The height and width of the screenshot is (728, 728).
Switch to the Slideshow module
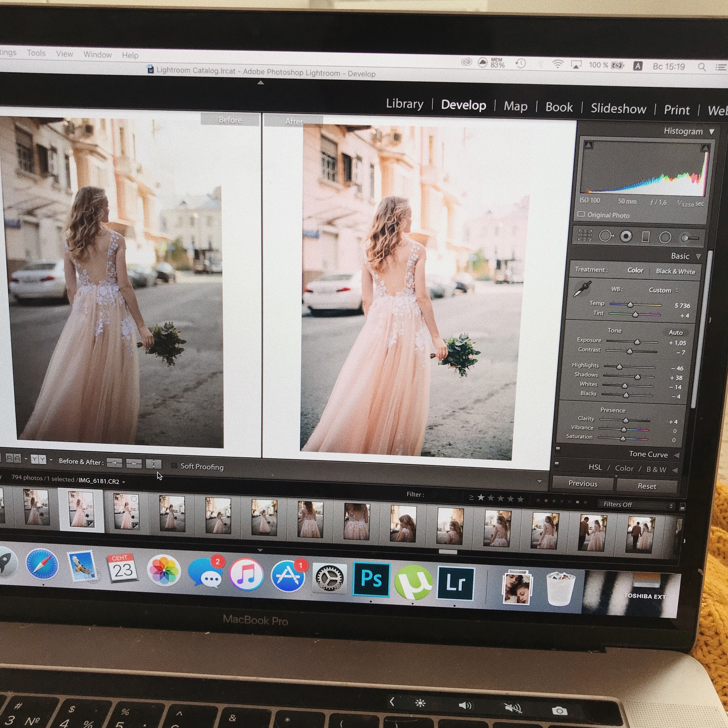(618, 109)
